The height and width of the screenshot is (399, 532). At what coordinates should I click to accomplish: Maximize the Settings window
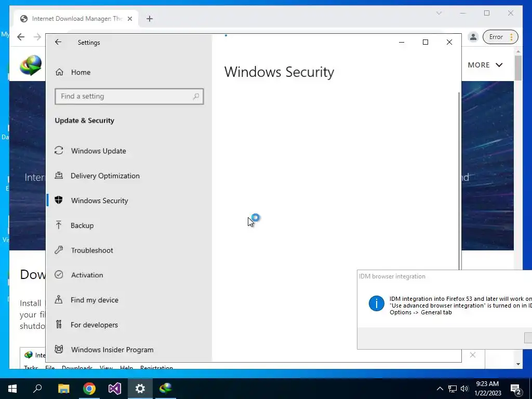click(x=425, y=42)
